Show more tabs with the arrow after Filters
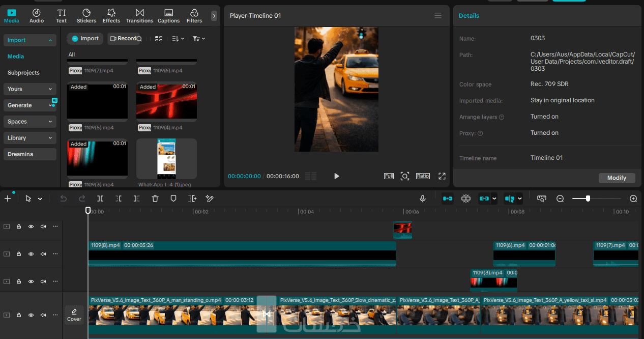The height and width of the screenshot is (339, 644). (x=214, y=16)
